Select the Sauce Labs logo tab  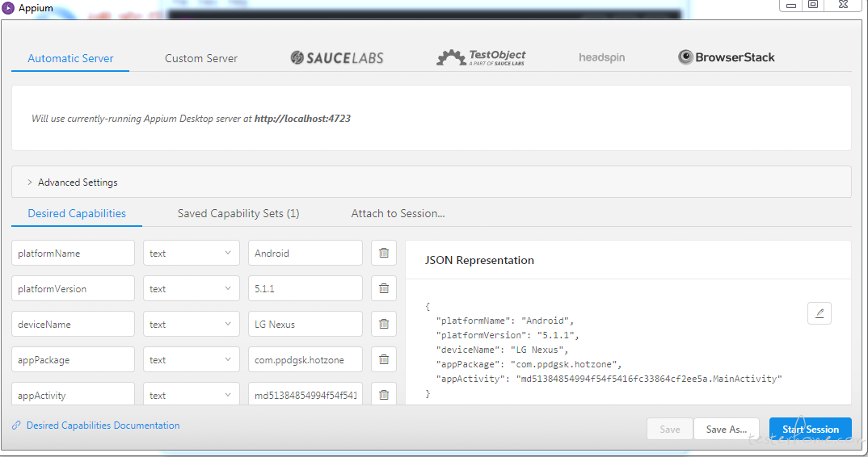337,57
